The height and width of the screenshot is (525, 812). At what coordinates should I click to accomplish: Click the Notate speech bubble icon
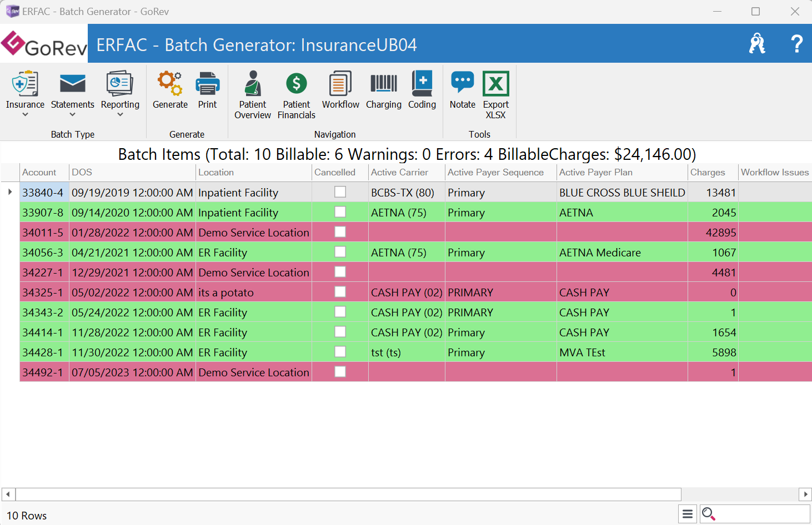[x=463, y=83]
